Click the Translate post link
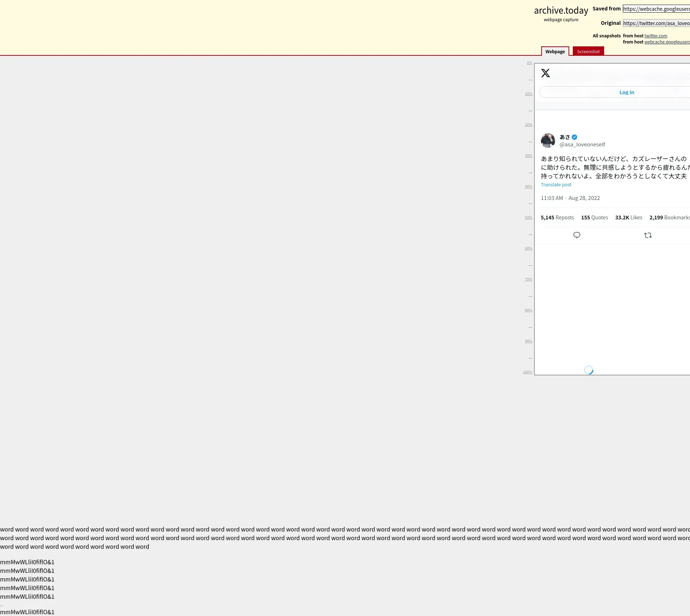Image resolution: width=690 pixels, height=616 pixels. 556,184
